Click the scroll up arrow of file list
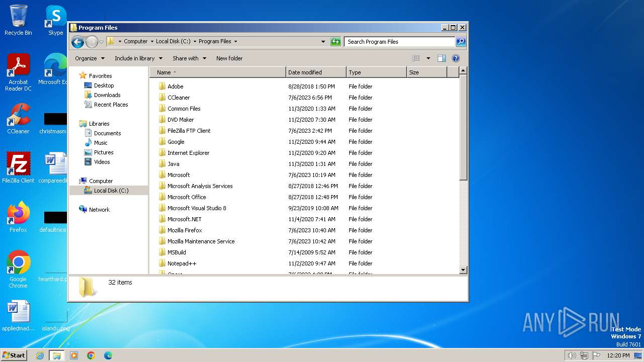Viewport: 644px width, 362px height. pos(463,71)
